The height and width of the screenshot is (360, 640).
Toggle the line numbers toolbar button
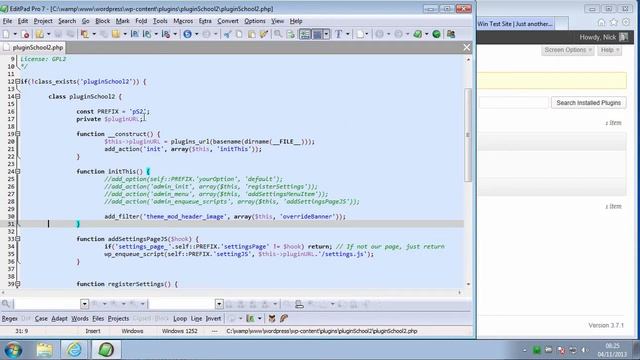tap(304, 34)
